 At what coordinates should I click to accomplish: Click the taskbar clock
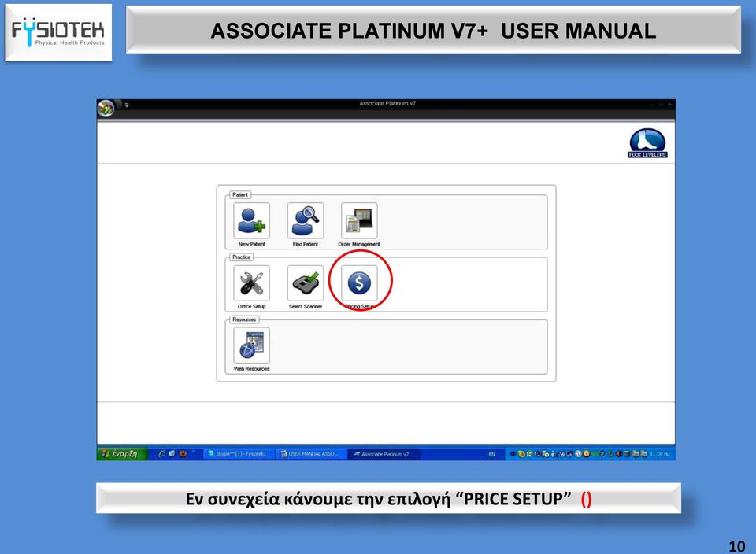[x=659, y=454]
